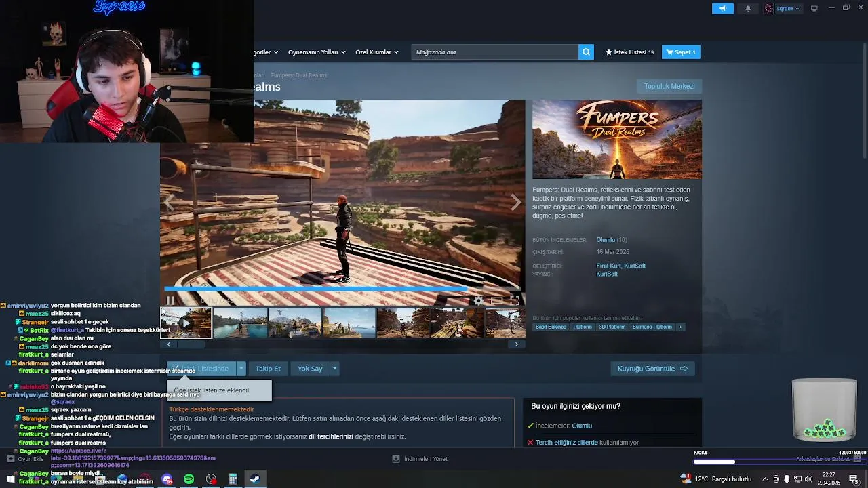The width and height of the screenshot is (868, 488).
Task: Click the thumbnail strip left scroll arrow
Action: (x=169, y=344)
